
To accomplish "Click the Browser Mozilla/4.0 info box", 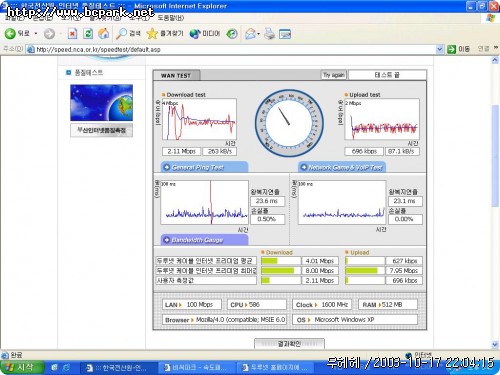I will (224, 320).
